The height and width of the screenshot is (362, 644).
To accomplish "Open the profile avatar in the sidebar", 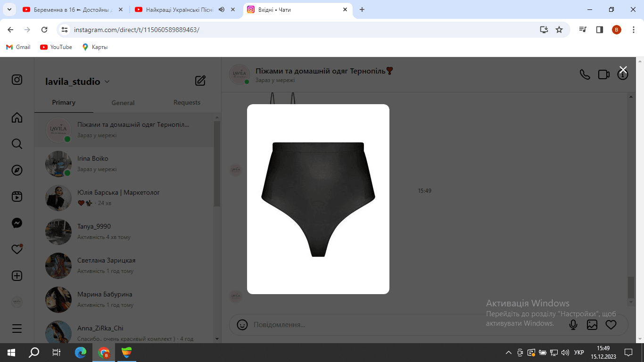I will (x=17, y=302).
